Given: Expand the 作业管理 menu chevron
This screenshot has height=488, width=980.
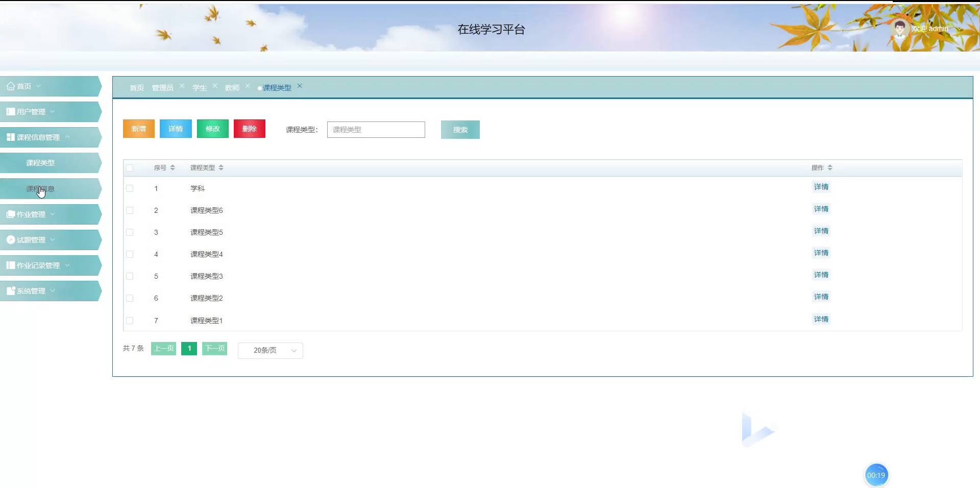Looking at the screenshot, I should tap(53, 214).
